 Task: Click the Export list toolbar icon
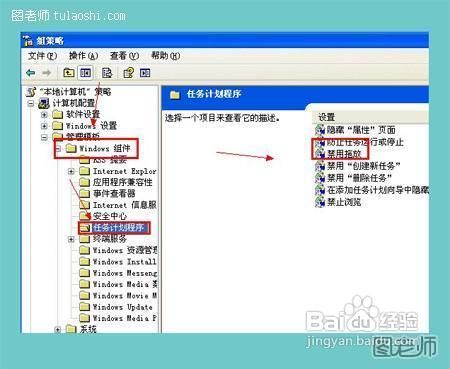[107, 73]
